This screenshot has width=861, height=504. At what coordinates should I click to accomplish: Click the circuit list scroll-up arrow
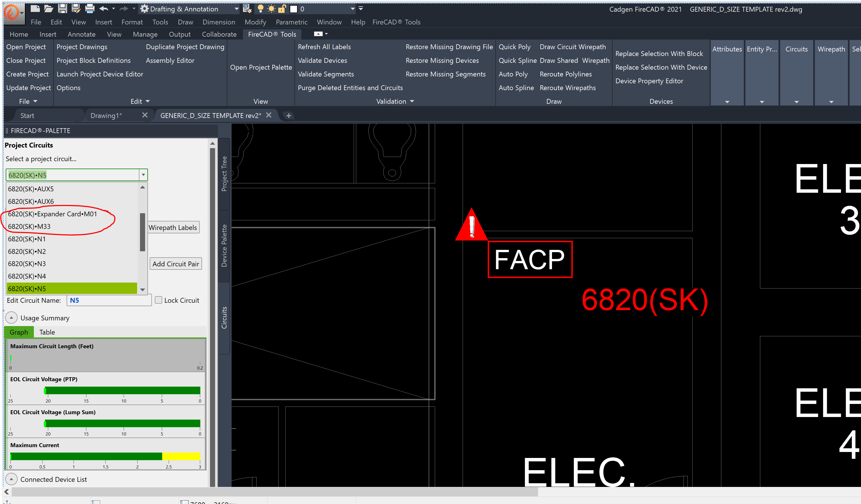tap(143, 187)
